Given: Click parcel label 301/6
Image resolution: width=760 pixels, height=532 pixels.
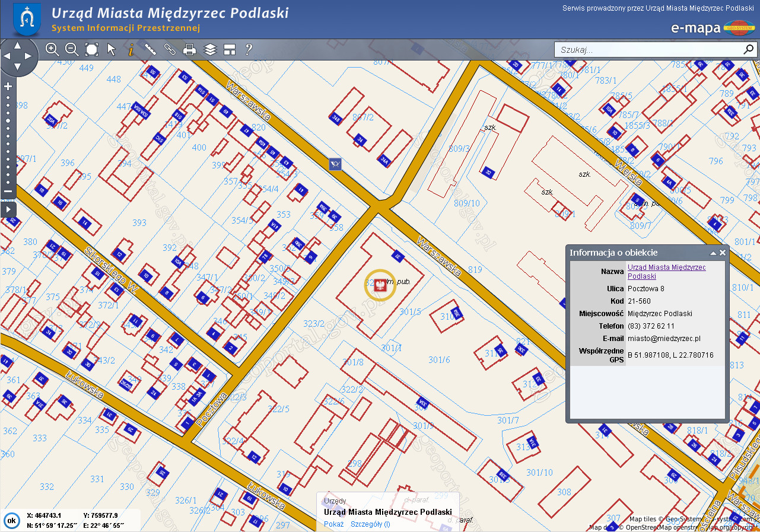Looking at the screenshot, I should (439, 360).
